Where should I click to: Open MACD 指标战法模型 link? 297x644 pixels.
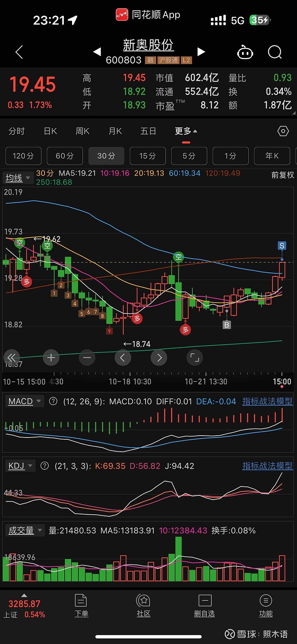coord(267,401)
